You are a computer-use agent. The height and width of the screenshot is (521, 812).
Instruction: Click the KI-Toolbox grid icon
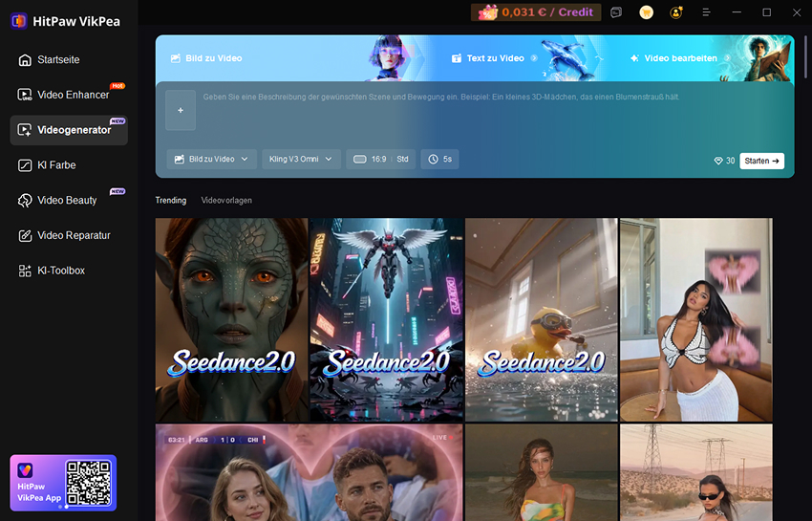point(25,271)
